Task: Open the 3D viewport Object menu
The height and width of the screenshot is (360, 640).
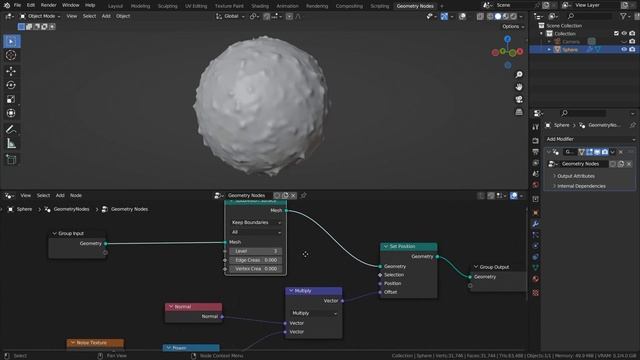Action: tap(123, 16)
